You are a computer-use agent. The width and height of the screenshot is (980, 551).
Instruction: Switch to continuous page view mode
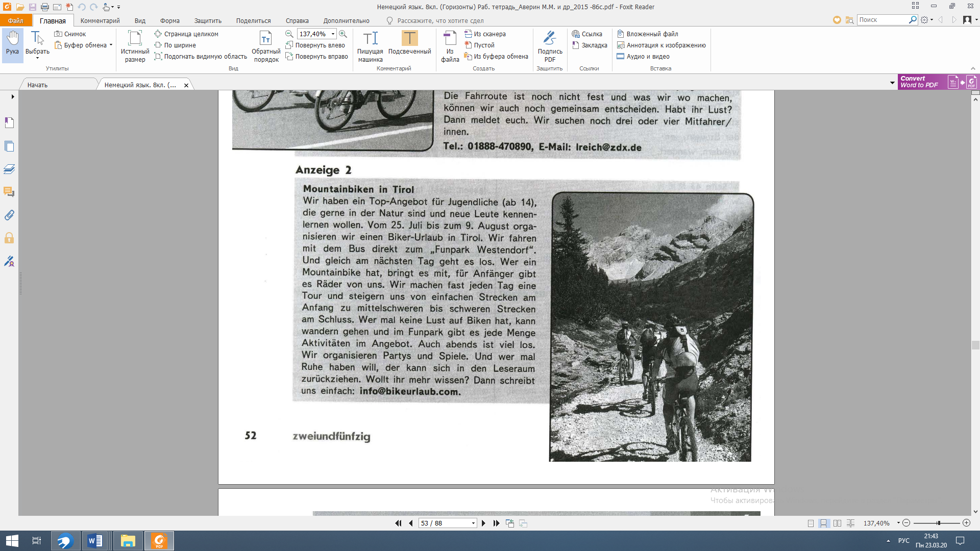click(x=824, y=523)
